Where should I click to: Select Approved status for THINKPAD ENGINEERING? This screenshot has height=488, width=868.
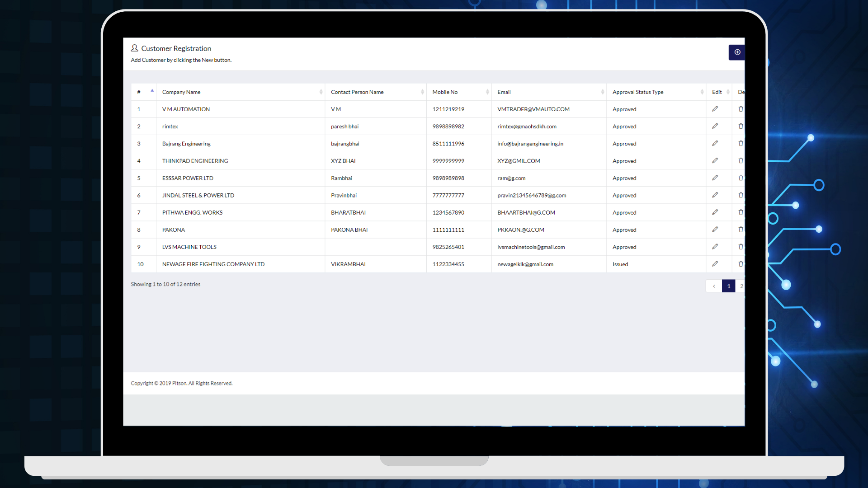pyautogui.click(x=624, y=161)
